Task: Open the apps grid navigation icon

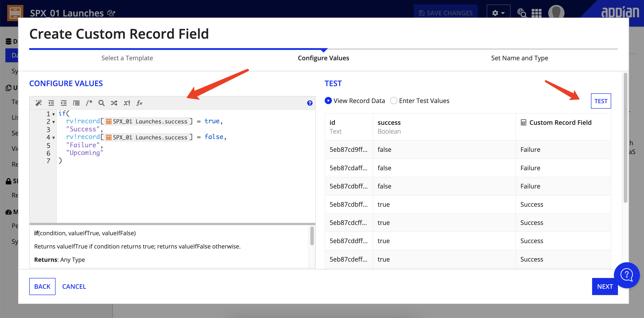Action: (537, 13)
